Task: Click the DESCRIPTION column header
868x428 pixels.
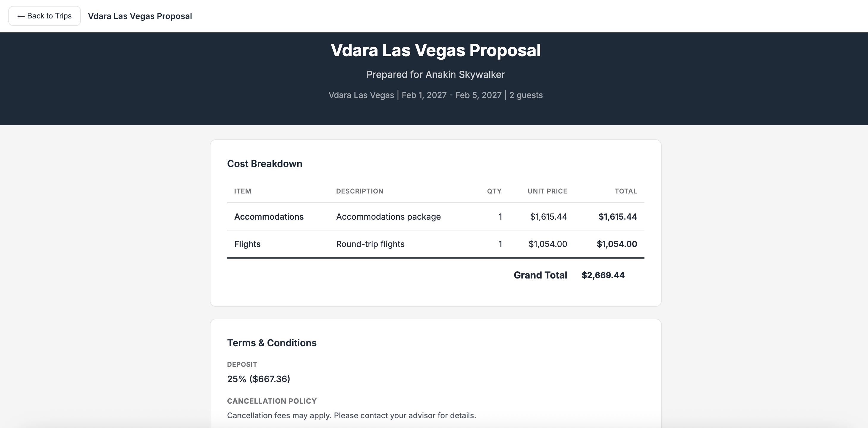Action: [359, 191]
